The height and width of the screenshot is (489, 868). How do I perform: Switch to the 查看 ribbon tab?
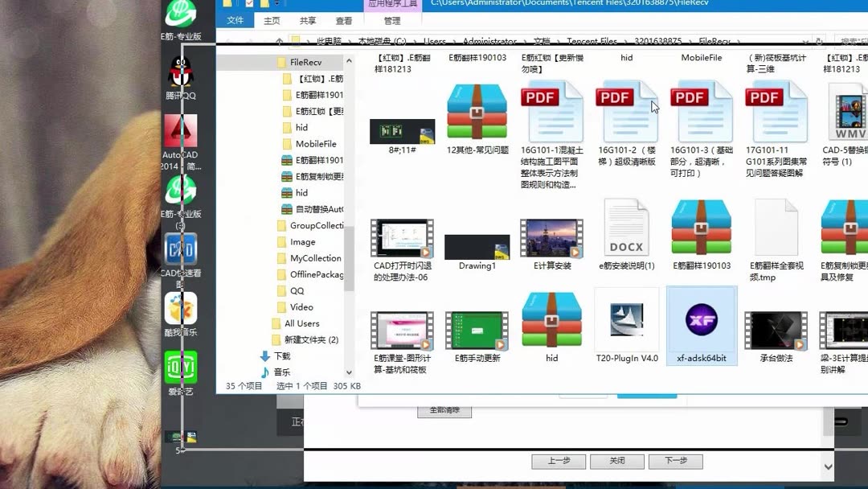click(343, 20)
